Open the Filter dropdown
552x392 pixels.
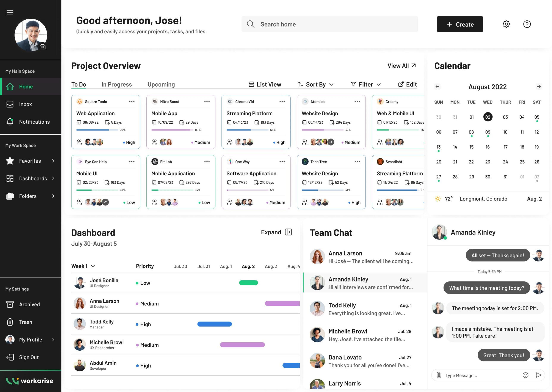(x=366, y=84)
